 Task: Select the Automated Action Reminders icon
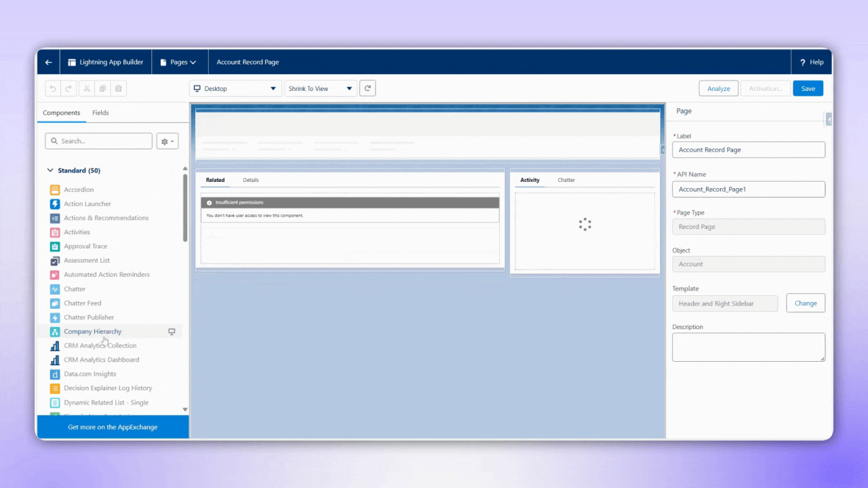pyautogui.click(x=55, y=275)
